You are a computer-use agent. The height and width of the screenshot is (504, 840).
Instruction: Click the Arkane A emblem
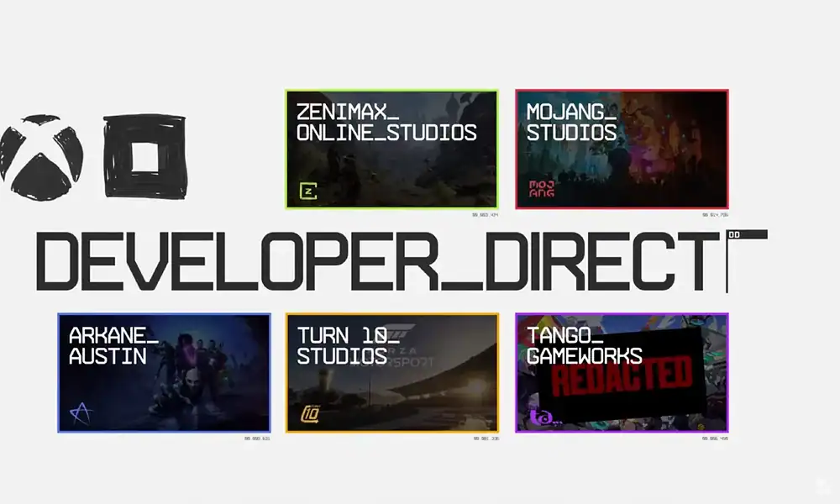[82, 413]
